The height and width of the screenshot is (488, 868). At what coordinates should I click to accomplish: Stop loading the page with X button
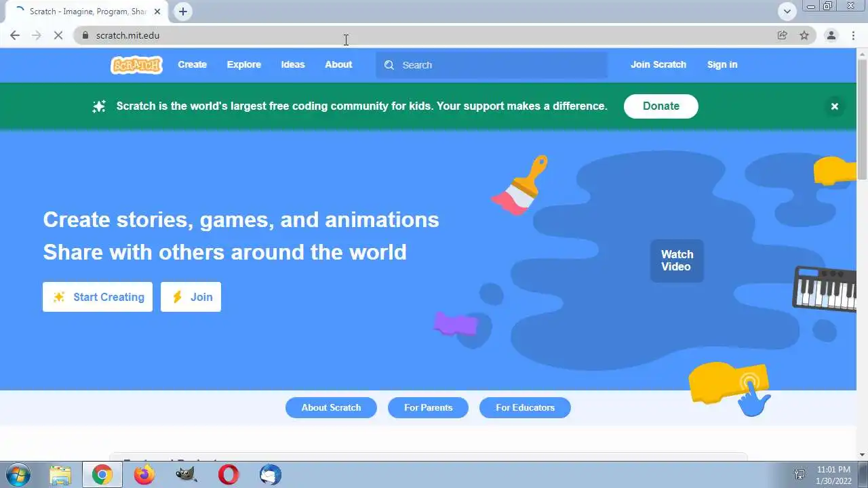click(x=58, y=35)
